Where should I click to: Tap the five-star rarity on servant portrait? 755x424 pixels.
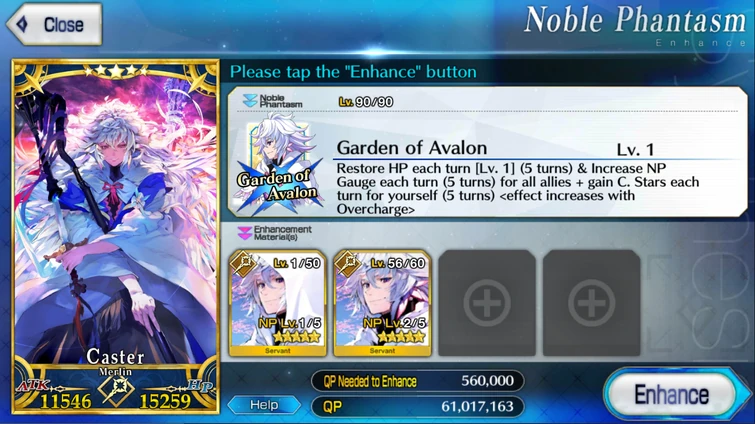click(116, 71)
